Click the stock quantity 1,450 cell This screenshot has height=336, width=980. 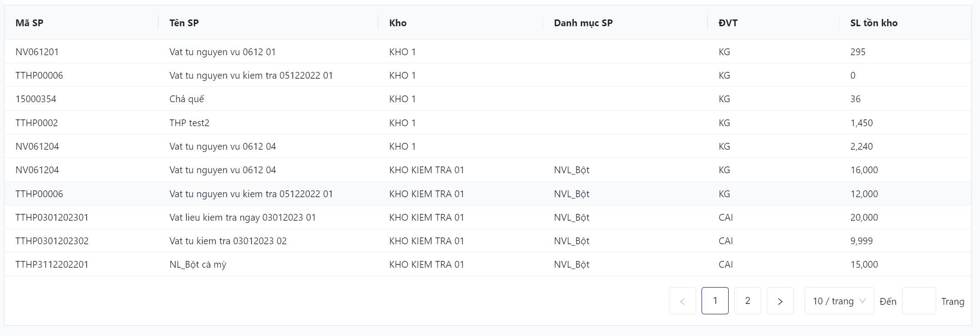[862, 123]
